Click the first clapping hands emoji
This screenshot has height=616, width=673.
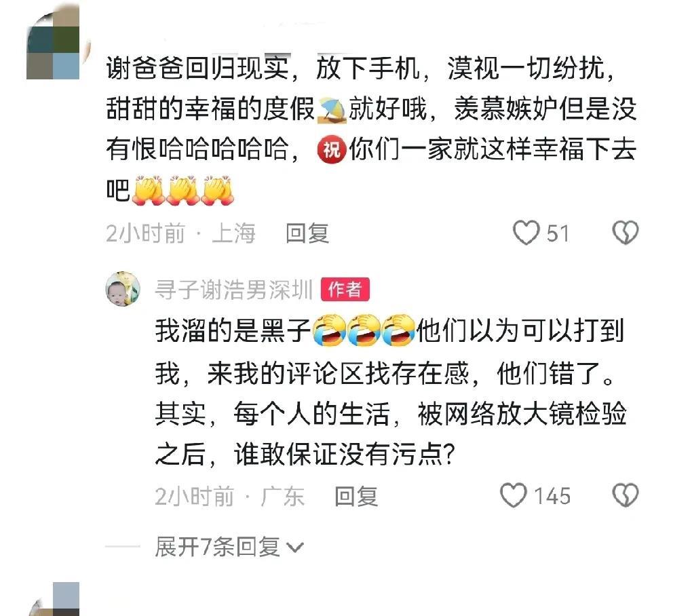148,190
